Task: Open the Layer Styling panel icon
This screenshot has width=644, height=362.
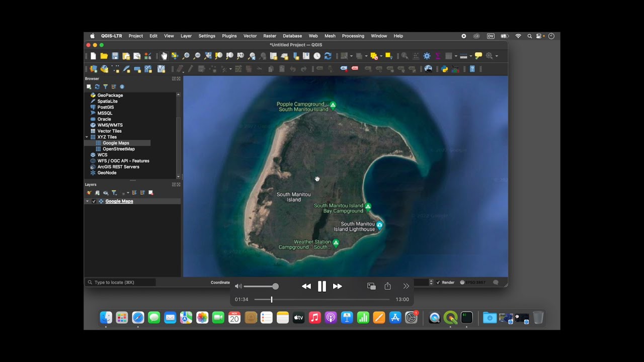Action: tap(89, 193)
